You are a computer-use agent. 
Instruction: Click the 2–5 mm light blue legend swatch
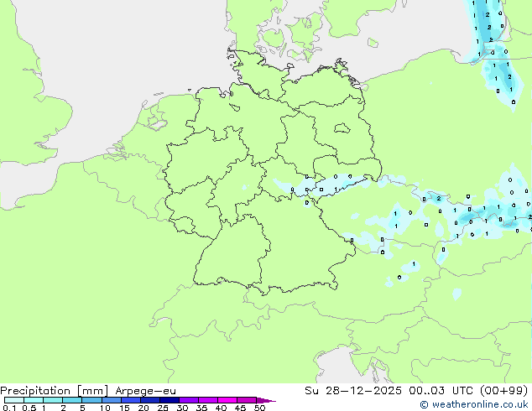[x=72, y=400]
